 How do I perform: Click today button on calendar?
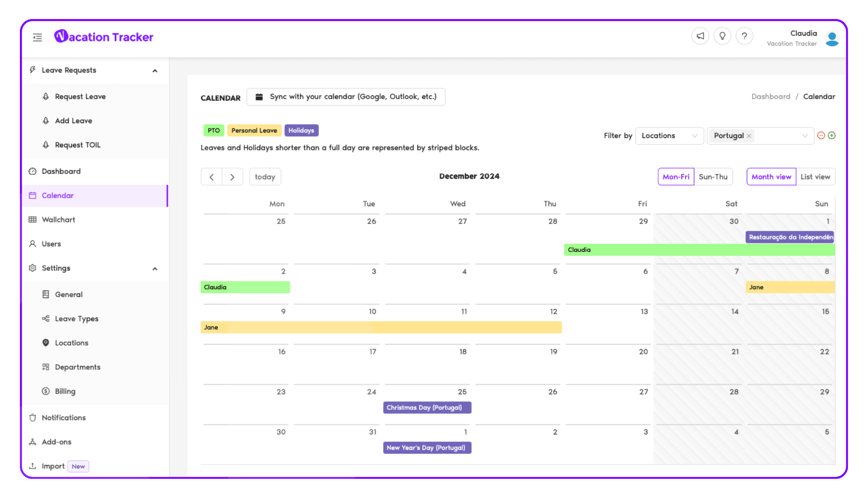click(265, 176)
